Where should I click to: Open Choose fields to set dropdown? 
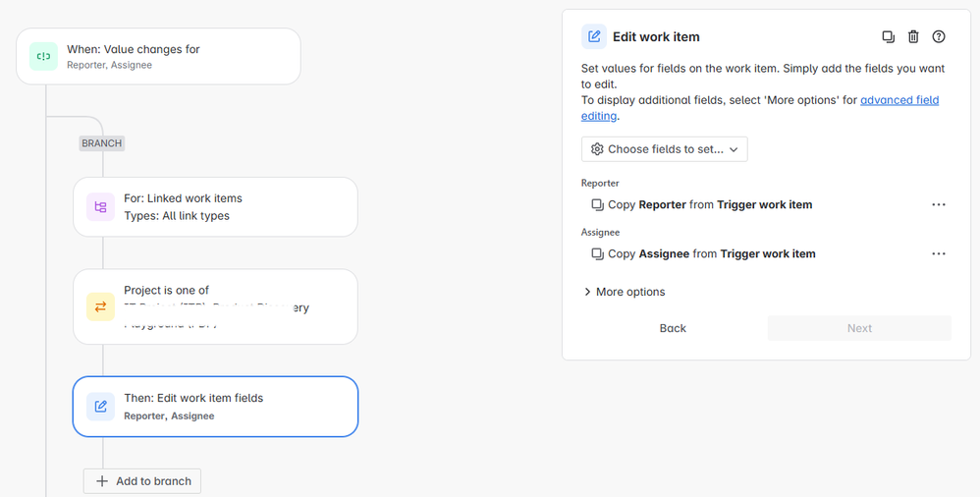665,149
